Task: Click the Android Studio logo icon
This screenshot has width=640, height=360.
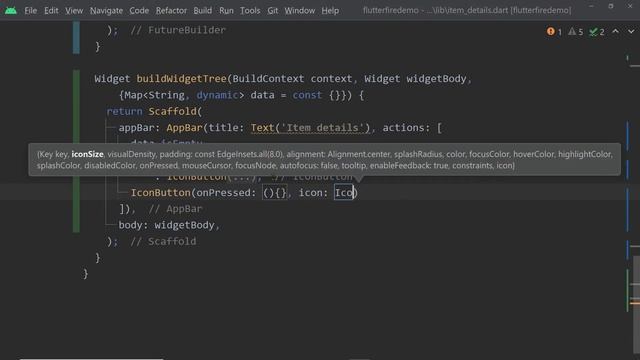Action: point(11,10)
